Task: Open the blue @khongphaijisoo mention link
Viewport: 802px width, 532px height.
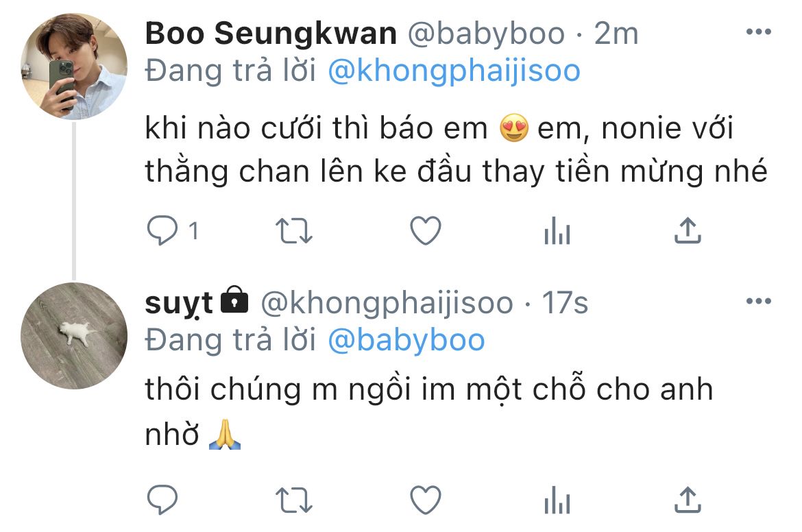Action: tap(454, 71)
